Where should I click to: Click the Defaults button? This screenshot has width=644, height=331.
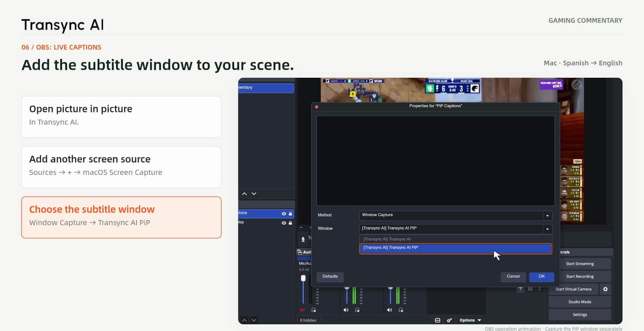pos(330,277)
